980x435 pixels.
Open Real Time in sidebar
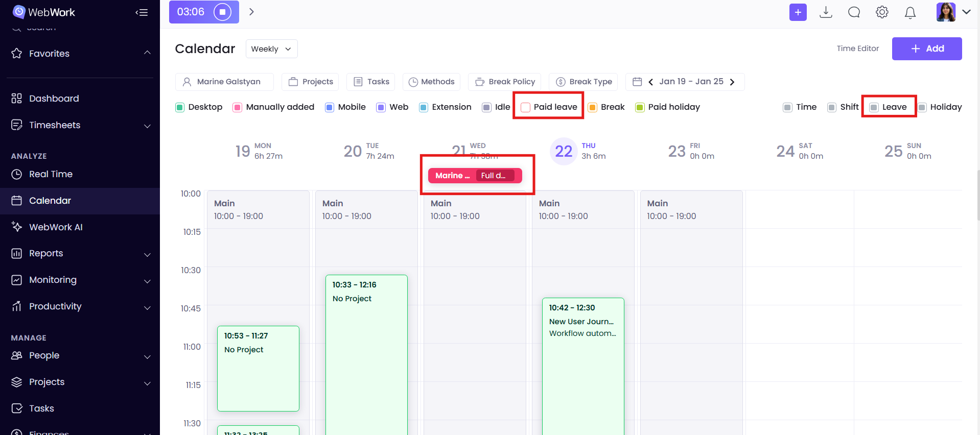pyautogui.click(x=51, y=174)
